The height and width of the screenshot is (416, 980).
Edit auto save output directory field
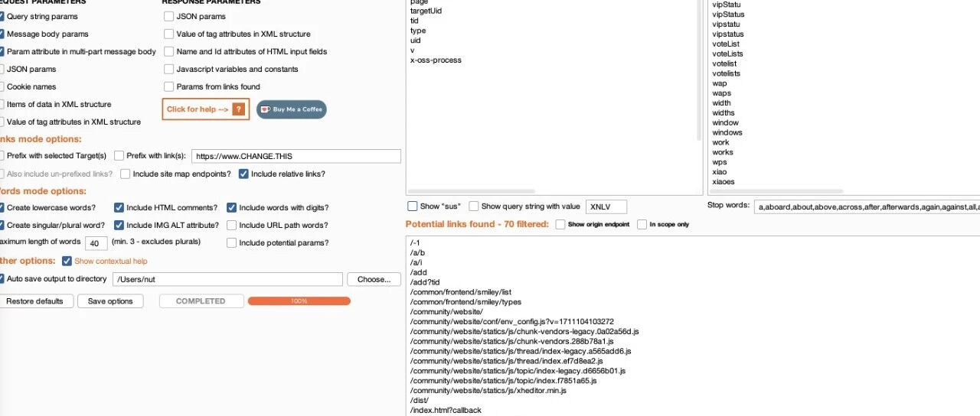point(227,279)
